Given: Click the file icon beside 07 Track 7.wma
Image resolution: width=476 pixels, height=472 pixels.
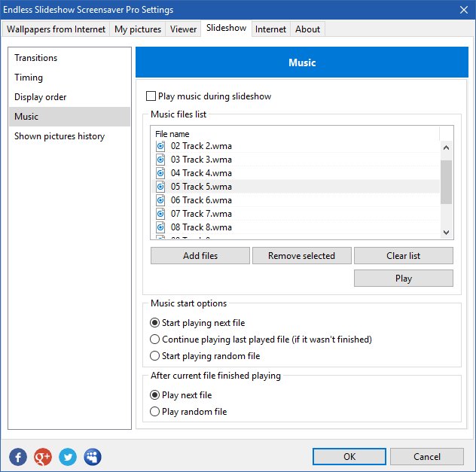Looking at the screenshot, I should (x=160, y=214).
